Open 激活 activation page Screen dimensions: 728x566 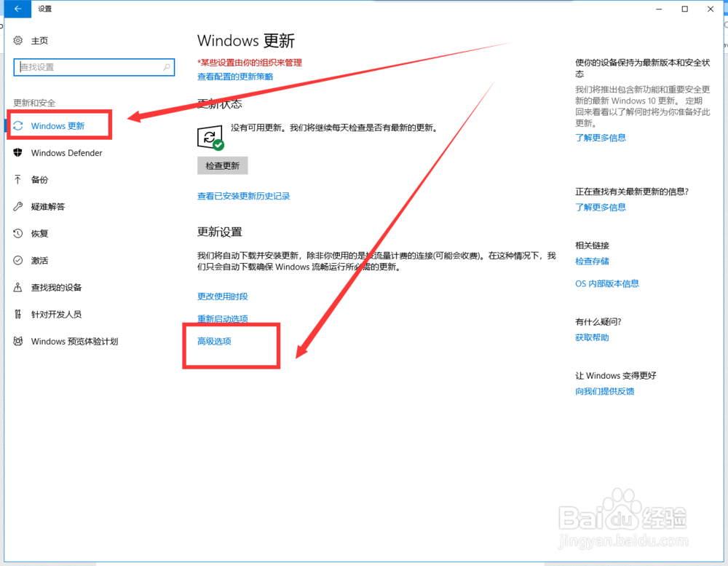39,261
